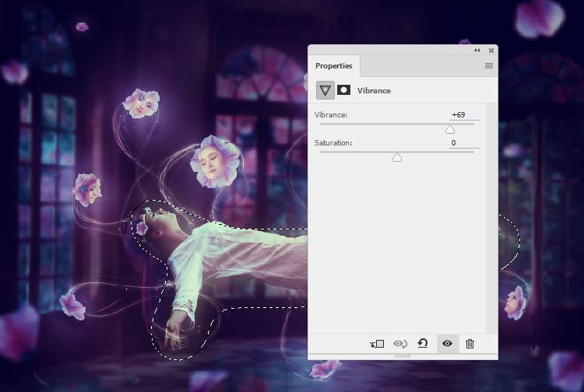
Task: Open the Properties panel menu
Action: [489, 66]
